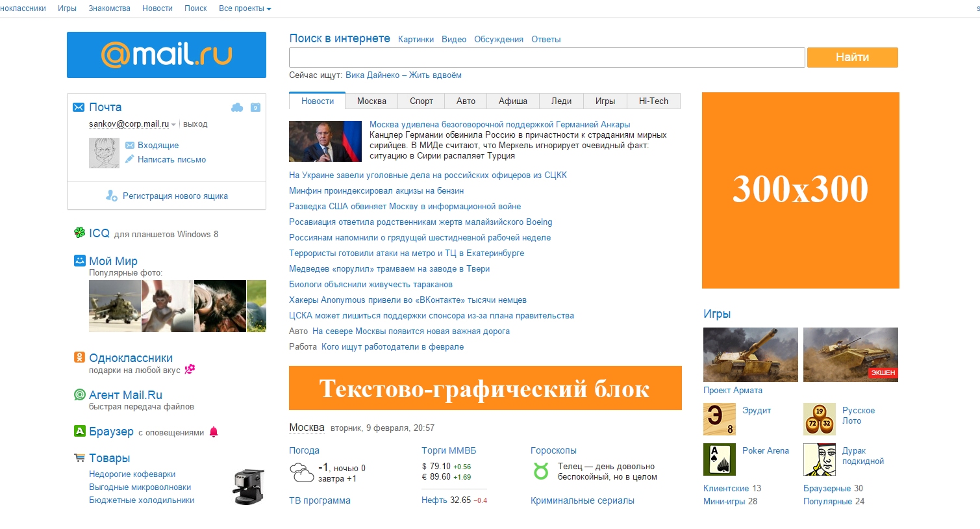
Task: Select Ответы search category
Action: 546,39
